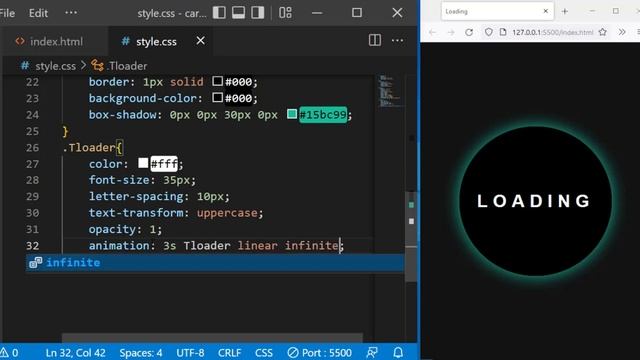Go back in the browser

(x=433, y=32)
